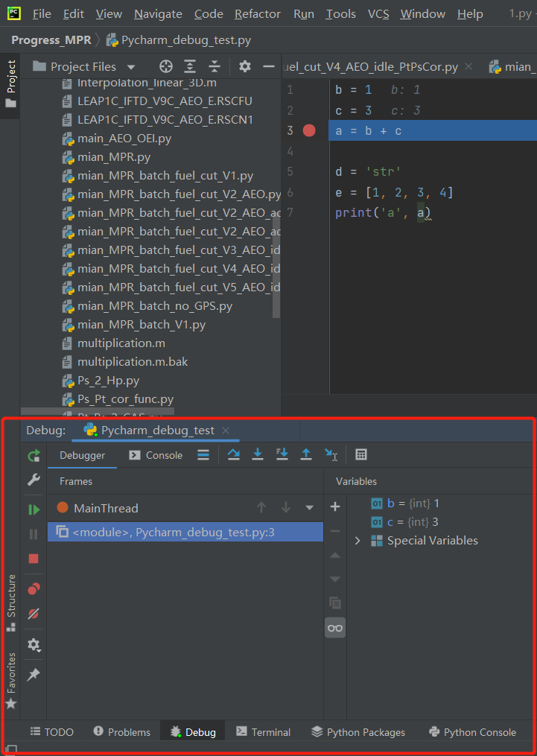Image resolution: width=537 pixels, height=756 pixels.
Task: Toggle the breakpoint on line 3
Action: (309, 130)
